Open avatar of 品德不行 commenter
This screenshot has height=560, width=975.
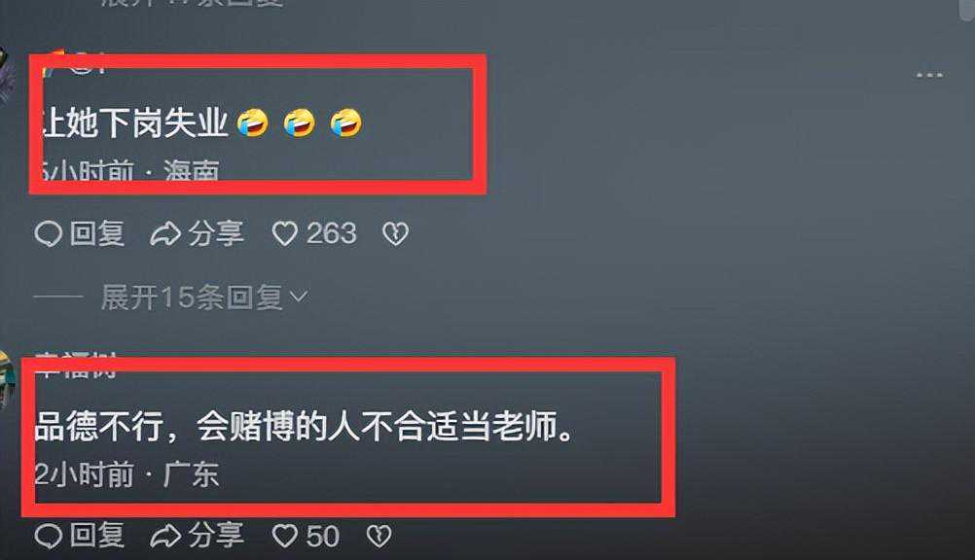pos(6,378)
